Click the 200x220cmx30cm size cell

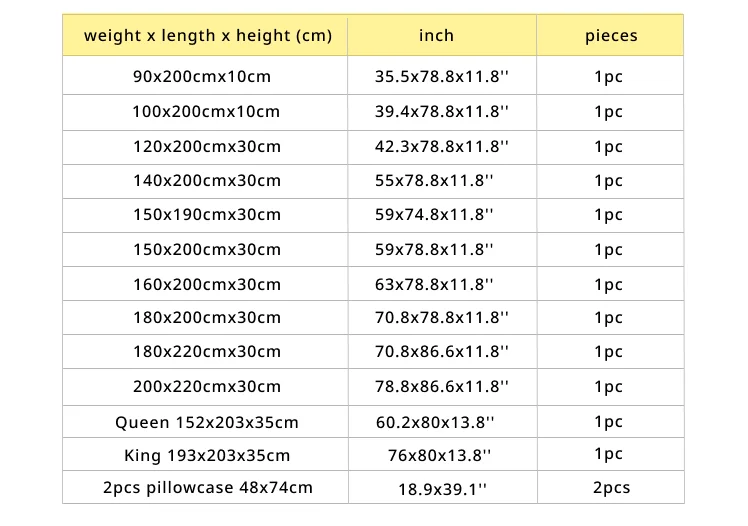207,386
